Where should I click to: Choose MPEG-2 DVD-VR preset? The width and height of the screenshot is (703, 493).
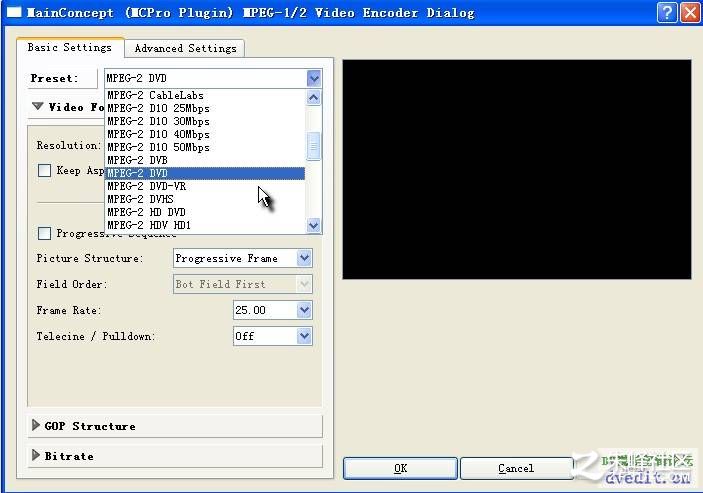[x=205, y=186]
